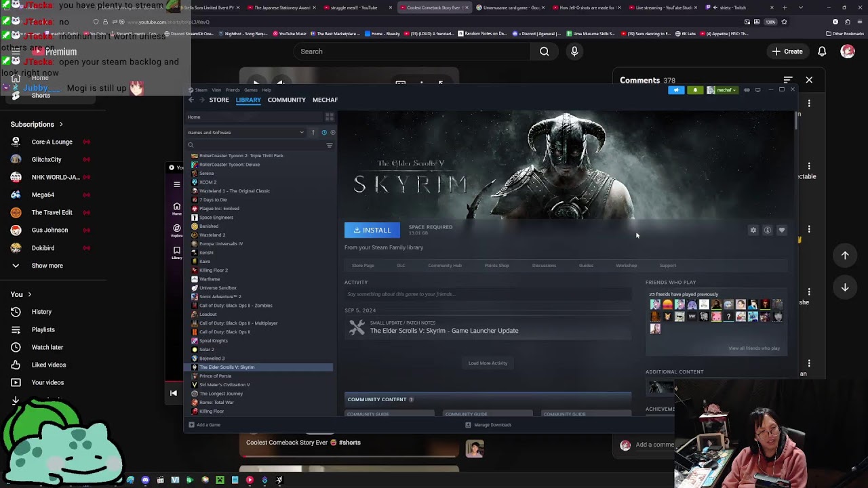Open Core-A Lounge subscription channel

pos(51,142)
